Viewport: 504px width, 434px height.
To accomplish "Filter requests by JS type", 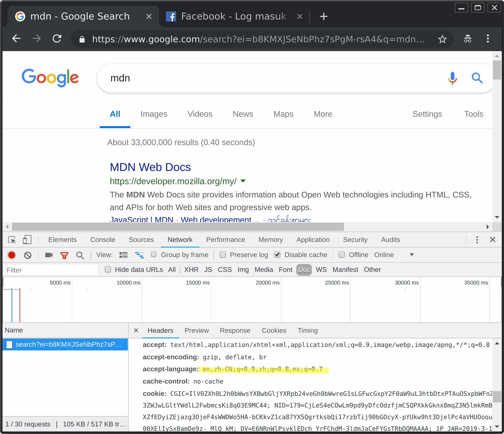I will (208, 270).
